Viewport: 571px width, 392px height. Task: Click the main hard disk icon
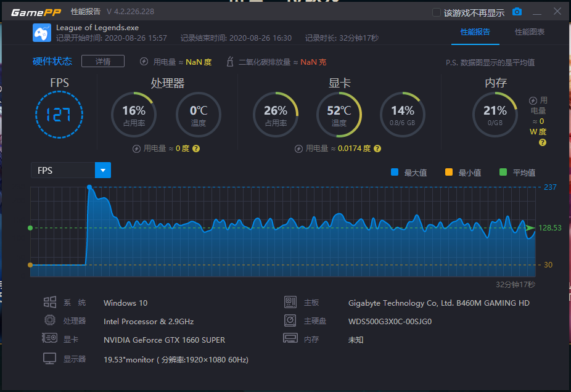pos(290,321)
